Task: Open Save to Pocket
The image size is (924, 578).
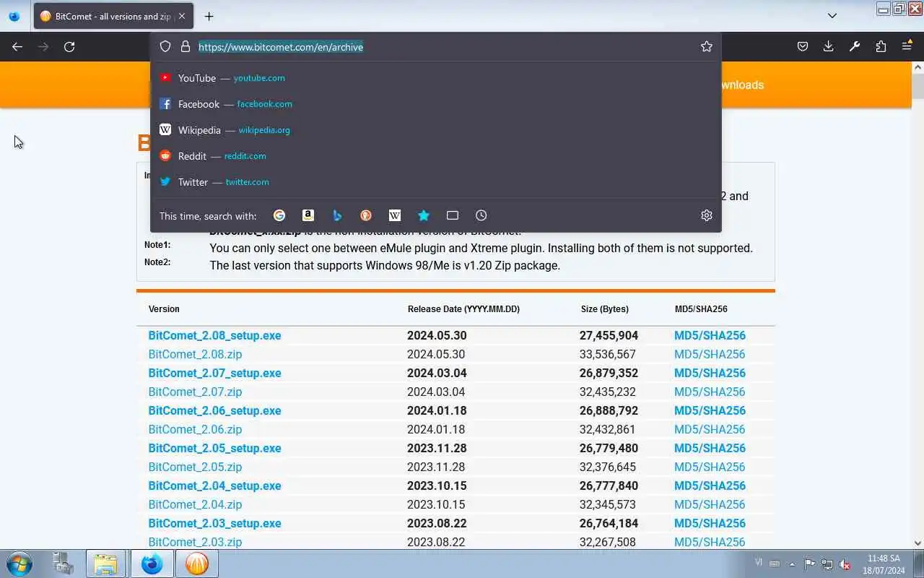Action: click(803, 46)
